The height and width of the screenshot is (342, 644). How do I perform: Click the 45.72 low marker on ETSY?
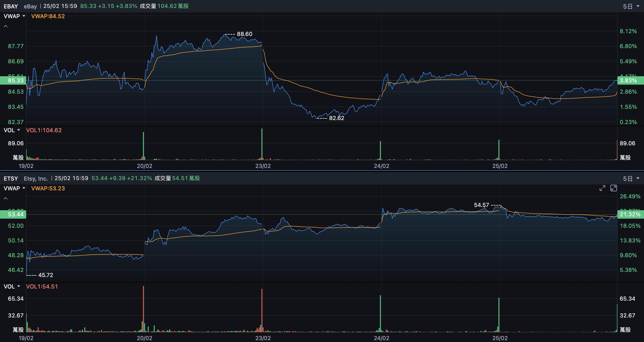(x=45, y=275)
